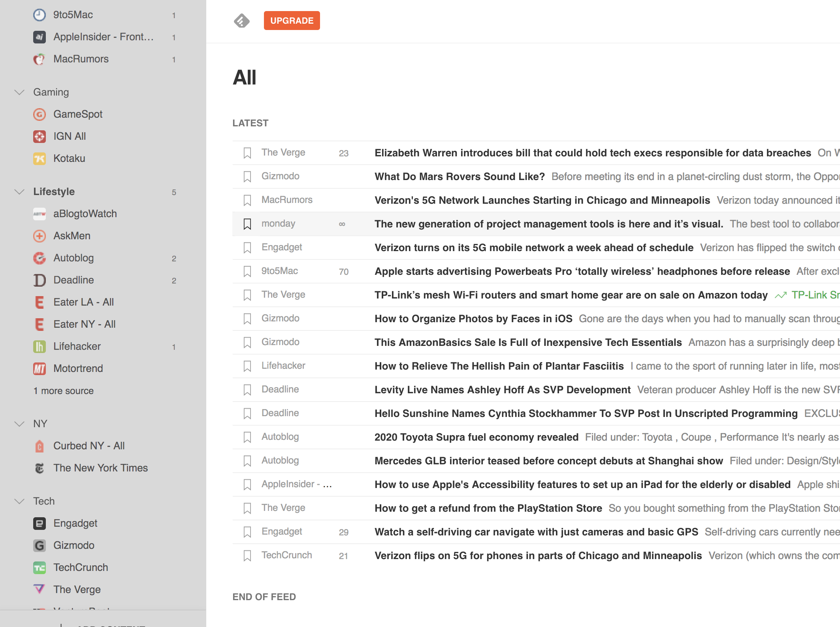Select the Tech category
This screenshot has height=627, width=840.
[x=44, y=501]
